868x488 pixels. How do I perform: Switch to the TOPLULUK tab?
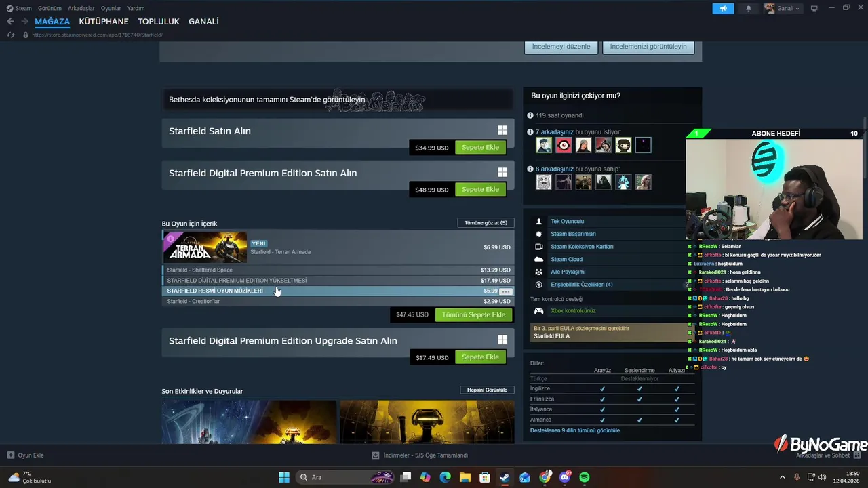(159, 22)
